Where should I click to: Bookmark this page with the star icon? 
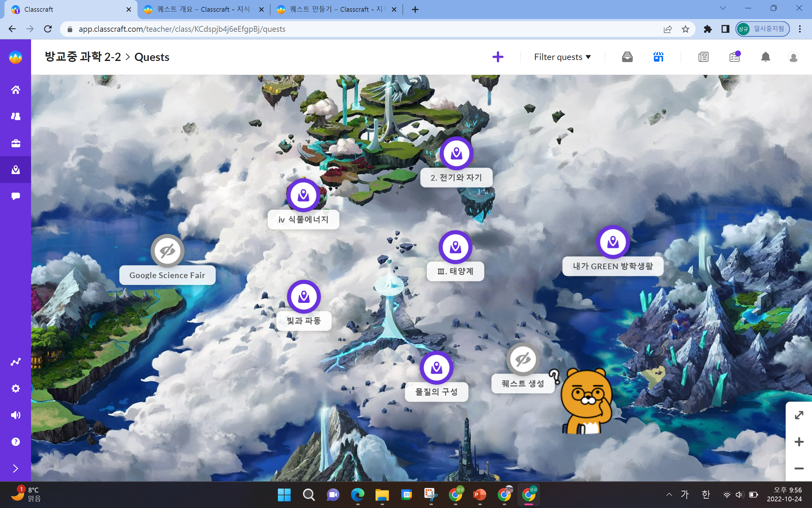point(685,29)
